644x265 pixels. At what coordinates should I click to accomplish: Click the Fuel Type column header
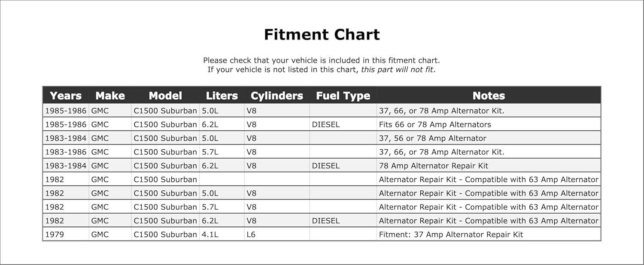click(x=343, y=96)
